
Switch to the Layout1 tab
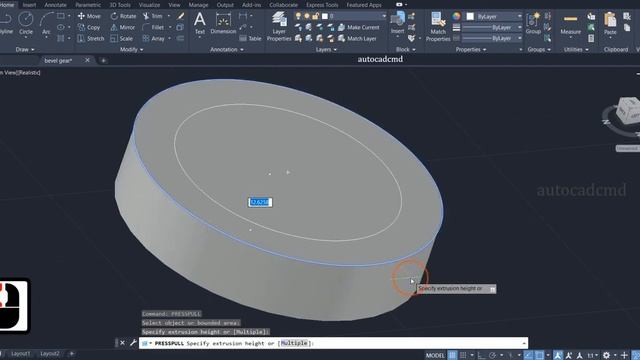(x=20, y=353)
